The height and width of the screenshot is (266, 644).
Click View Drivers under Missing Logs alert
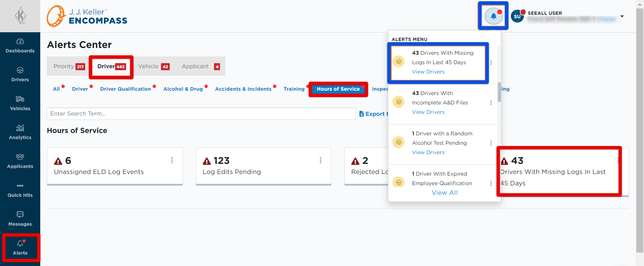point(428,72)
